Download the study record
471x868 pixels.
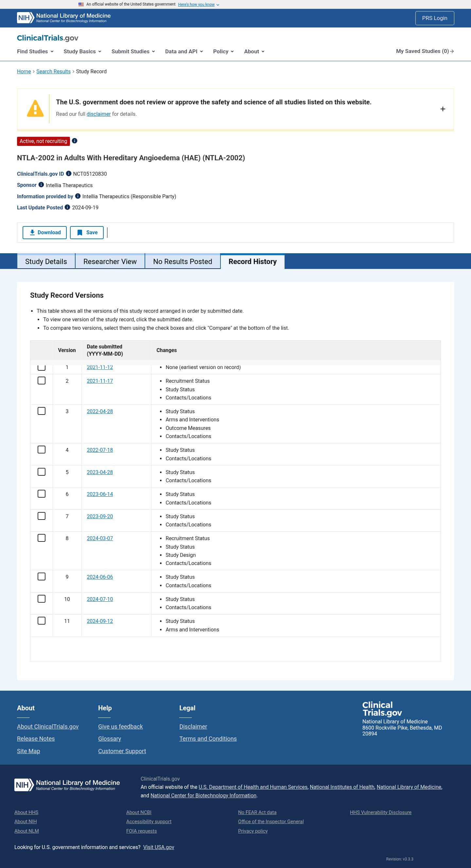pos(44,233)
